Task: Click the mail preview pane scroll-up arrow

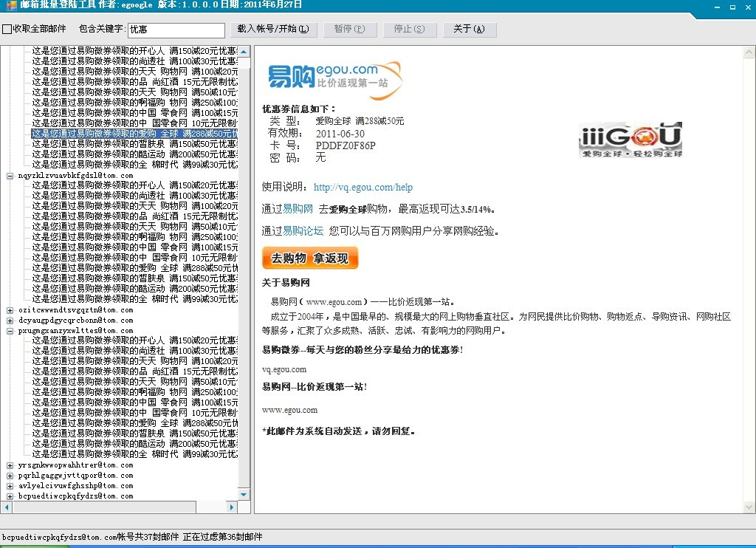Action: tap(749, 52)
